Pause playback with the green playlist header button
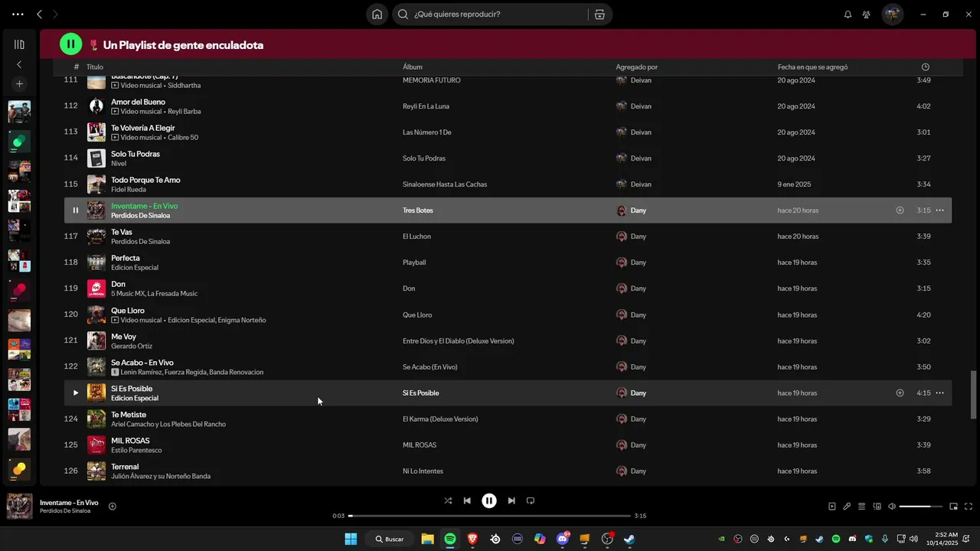The width and height of the screenshot is (980, 551). click(x=70, y=44)
